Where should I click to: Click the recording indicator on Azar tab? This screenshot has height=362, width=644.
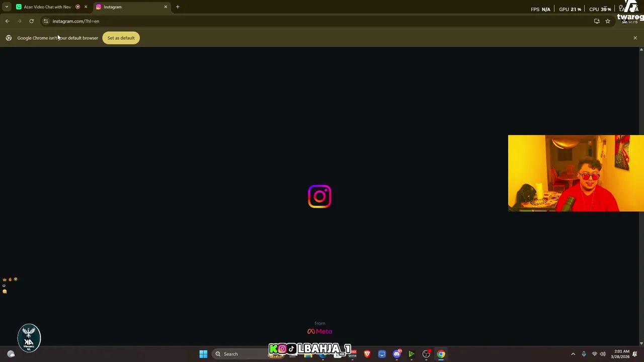point(77,7)
